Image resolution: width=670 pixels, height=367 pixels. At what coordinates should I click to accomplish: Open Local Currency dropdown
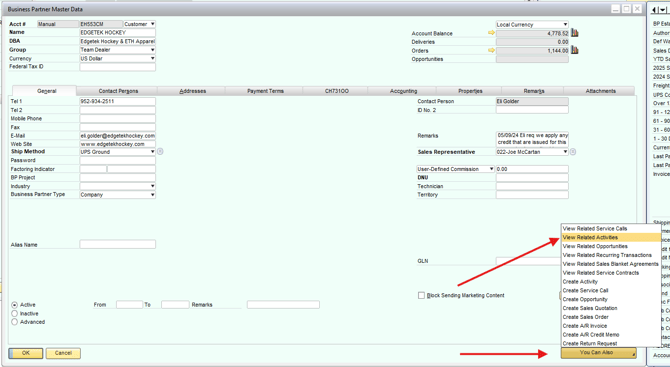pos(532,25)
